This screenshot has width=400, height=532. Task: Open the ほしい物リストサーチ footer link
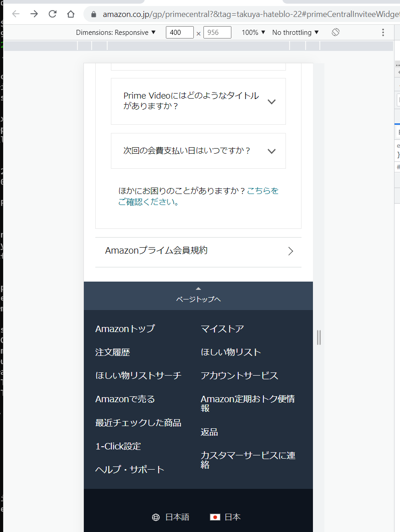(x=138, y=376)
